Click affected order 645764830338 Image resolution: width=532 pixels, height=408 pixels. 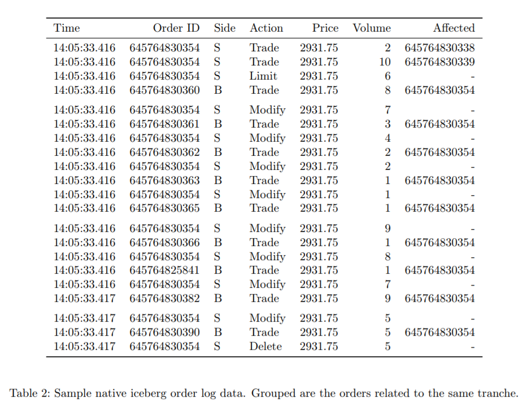439,48
